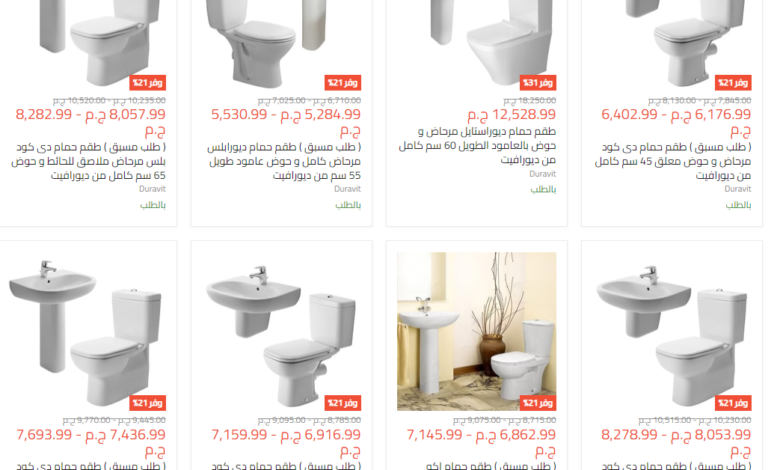Click the Duravit brand under 6,402.99 product
The width and height of the screenshot is (780, 470).
(738, 189)
